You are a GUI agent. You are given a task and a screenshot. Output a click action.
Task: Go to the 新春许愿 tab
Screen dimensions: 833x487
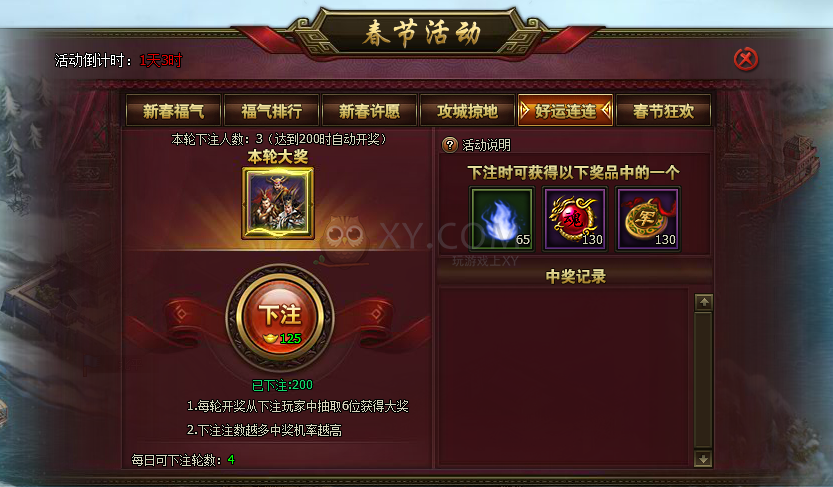tap(369, 111)
